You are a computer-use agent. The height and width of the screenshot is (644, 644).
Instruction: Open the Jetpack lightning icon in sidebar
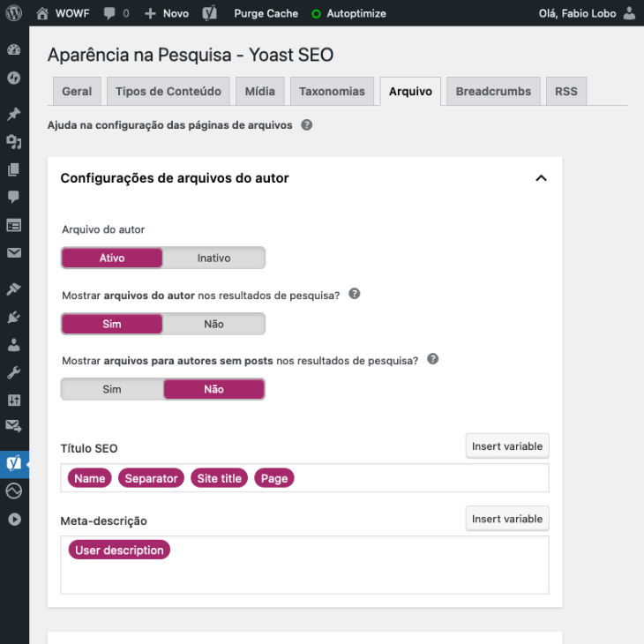tap(14, 78)
